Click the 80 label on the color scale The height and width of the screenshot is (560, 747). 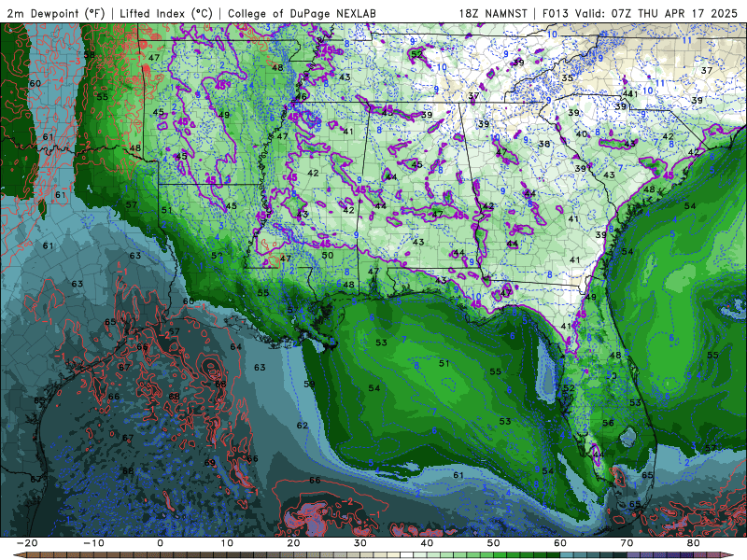[x=694, y=543]
